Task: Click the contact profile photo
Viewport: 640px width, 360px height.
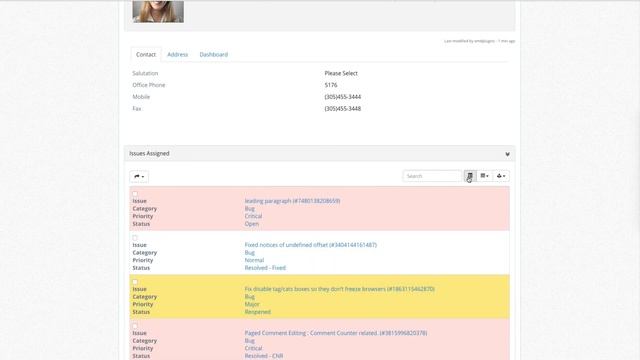Action: 158,11
